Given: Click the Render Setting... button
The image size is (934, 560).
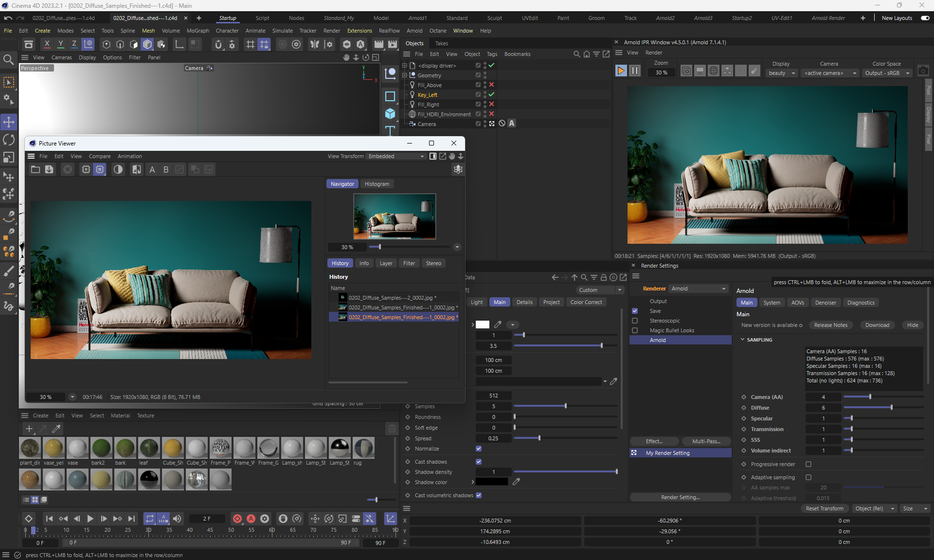Looking at the screenshot, I should (x=680, y=497).
